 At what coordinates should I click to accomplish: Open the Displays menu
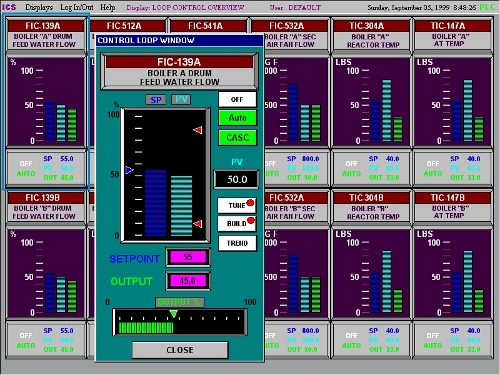(39, 7)
